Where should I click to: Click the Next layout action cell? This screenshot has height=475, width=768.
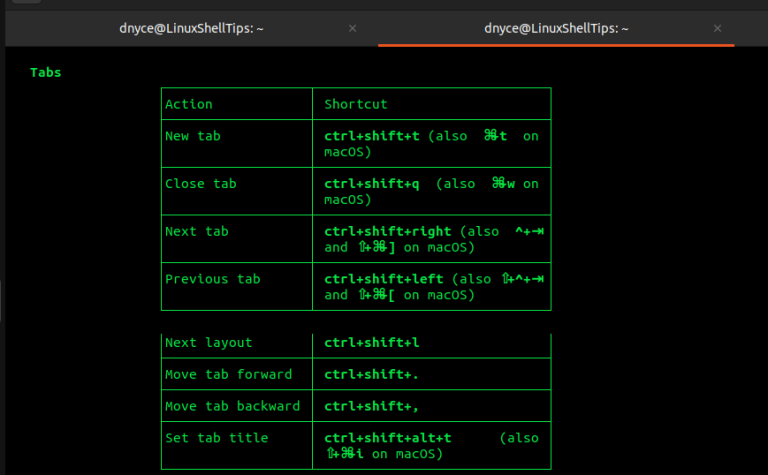(209, 343)
